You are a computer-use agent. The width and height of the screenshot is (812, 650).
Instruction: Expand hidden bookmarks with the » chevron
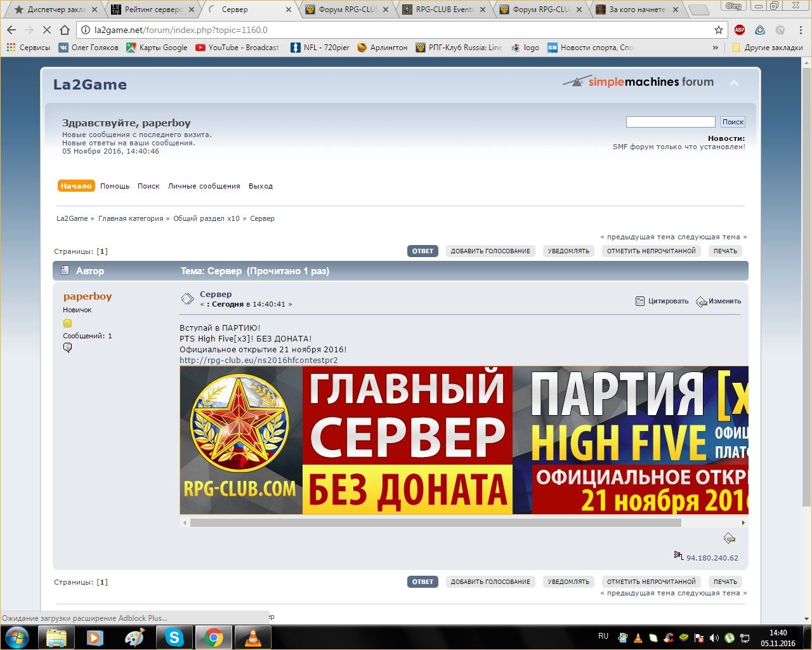pos(716,48)
